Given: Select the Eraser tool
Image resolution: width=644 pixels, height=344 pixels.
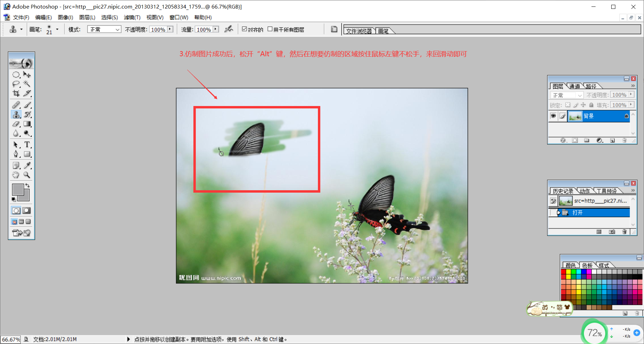Looking at the screenshot, I should [16, 124].
